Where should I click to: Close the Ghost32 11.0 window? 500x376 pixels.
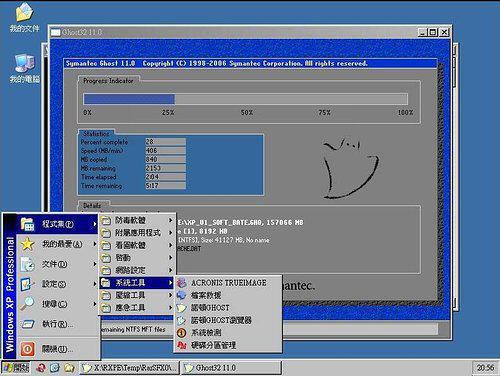point(444,32)
